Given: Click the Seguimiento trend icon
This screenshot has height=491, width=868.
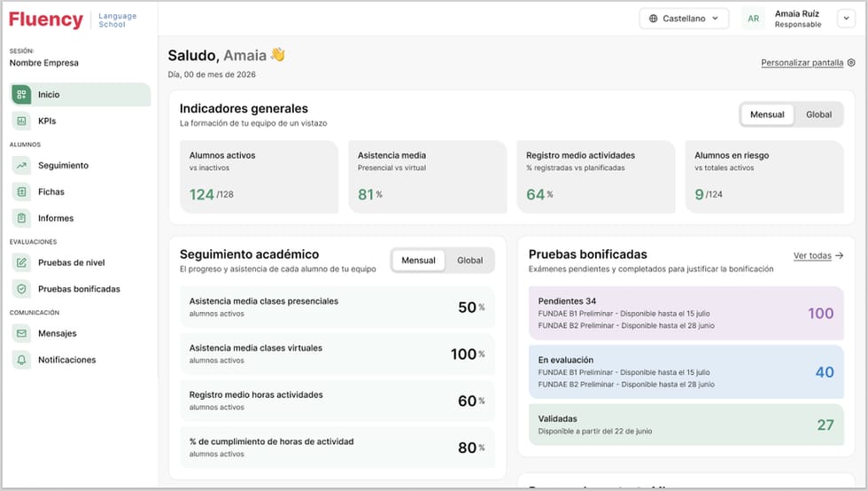Looking at the screenshot, I should coord(21,165).
